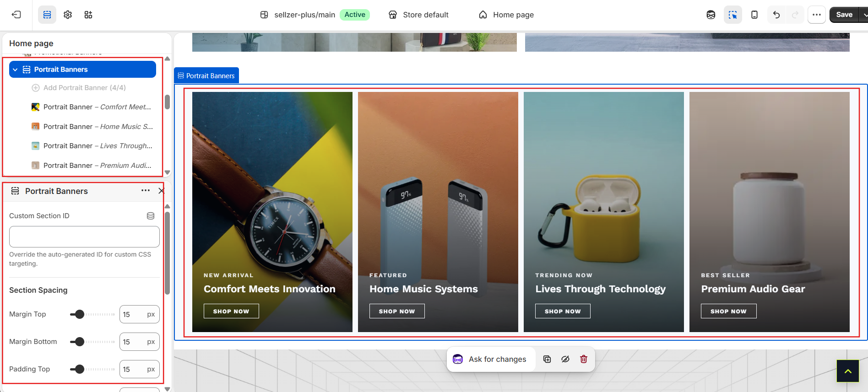
Task: Click the back-to-top arrow button
Action: click(848, 371)
